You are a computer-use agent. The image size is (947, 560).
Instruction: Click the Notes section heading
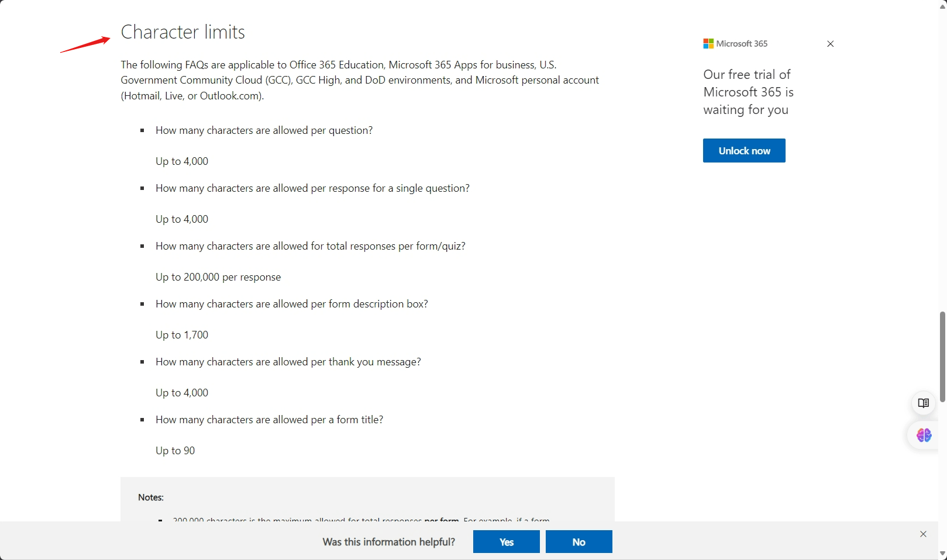click(x=151, y=497)
